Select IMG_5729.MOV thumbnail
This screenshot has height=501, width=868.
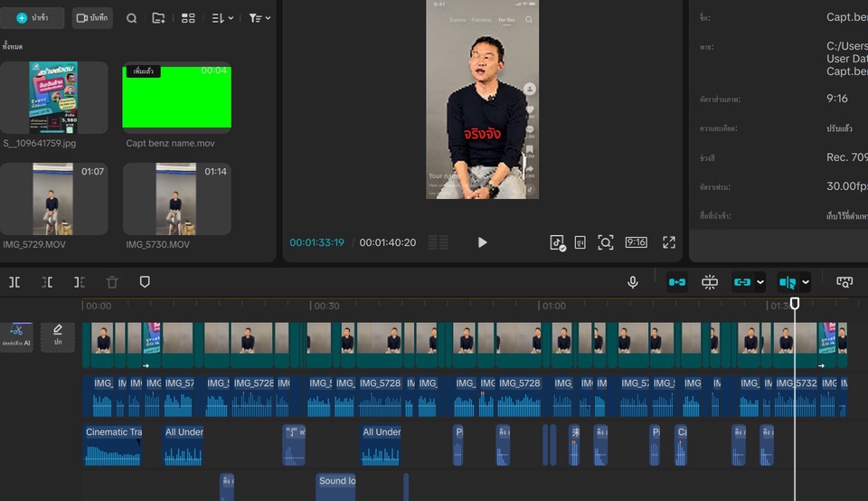(53, 199)
